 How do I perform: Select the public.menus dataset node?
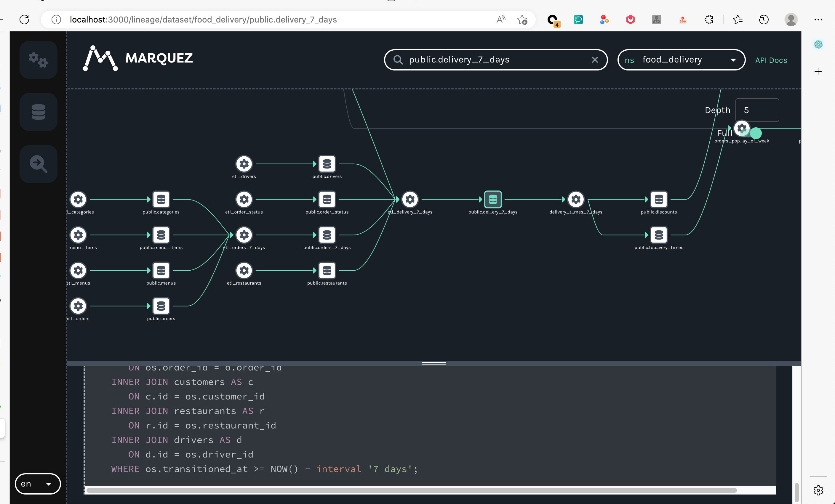coord(161,271)
